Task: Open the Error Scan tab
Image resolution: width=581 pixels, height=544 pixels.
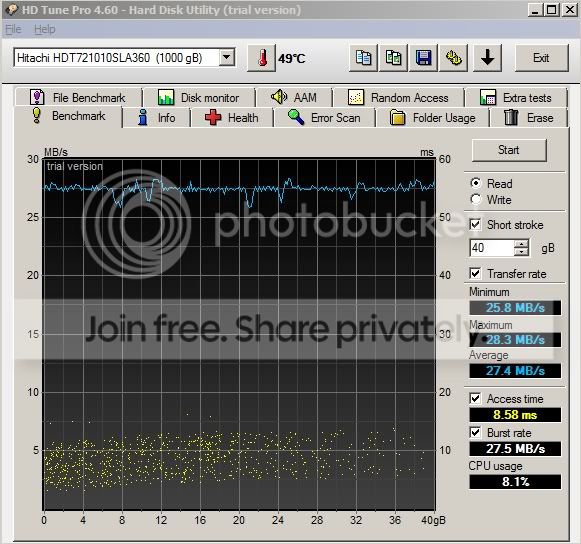Action: point(325,118)
